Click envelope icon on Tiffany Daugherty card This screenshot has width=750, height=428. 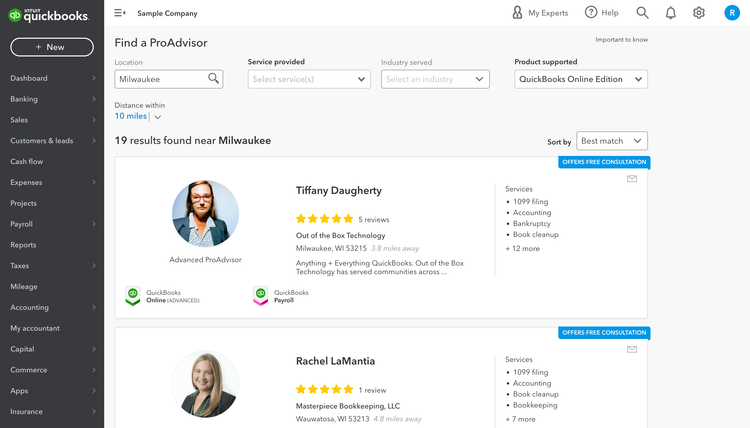tap(632, 179)
